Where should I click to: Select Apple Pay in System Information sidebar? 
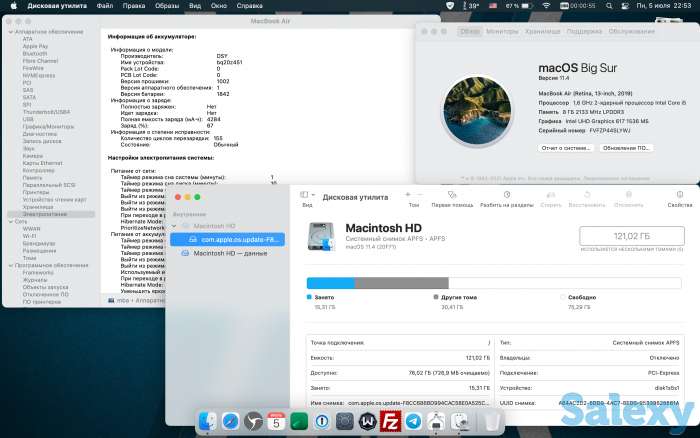[x=35, y=46]
